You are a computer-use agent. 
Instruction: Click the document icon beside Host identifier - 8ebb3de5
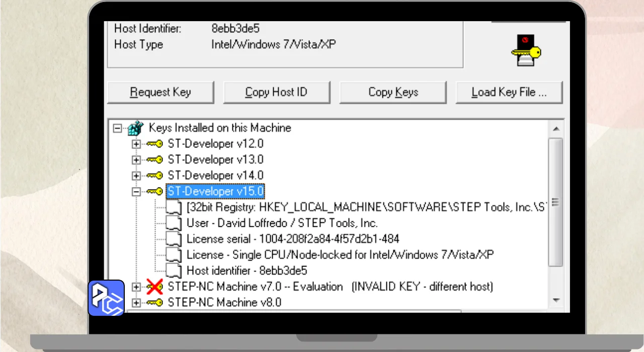pos(174,271)
